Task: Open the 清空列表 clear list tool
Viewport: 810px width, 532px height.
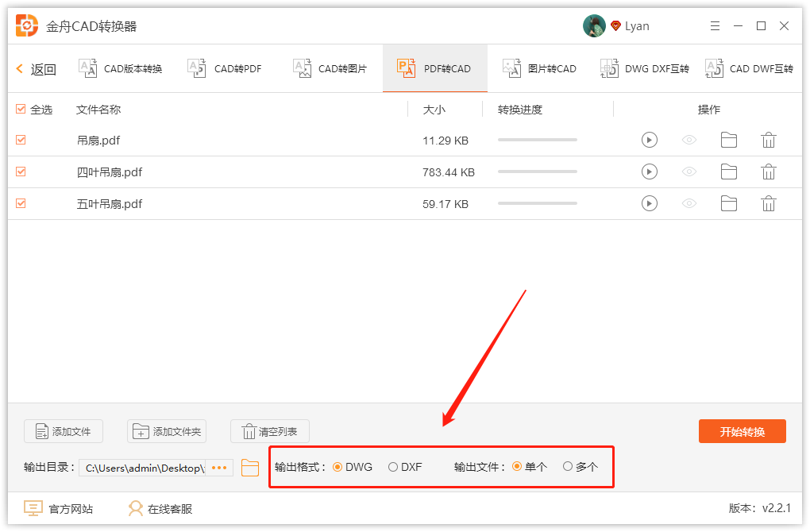Action: (269, 431)
